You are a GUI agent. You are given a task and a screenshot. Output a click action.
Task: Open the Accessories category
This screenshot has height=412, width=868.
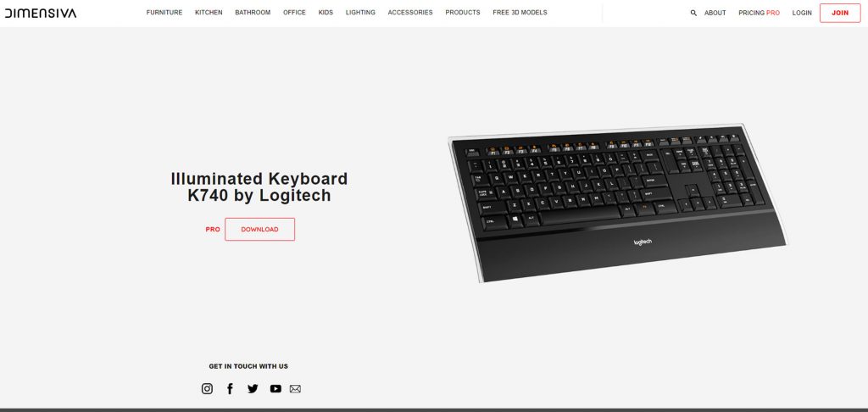(x=410, y=12)
